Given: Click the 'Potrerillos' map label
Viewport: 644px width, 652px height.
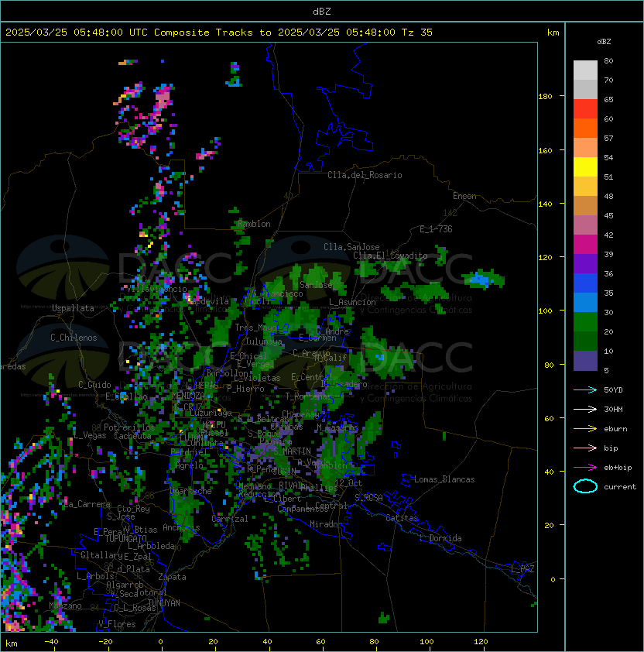Looking at the screenshot, I should 129,427.
